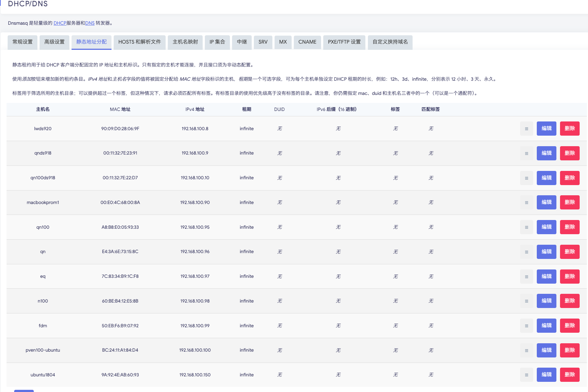Open the DNS link in the description
The image size is (588, 392).
click(90, 23)
